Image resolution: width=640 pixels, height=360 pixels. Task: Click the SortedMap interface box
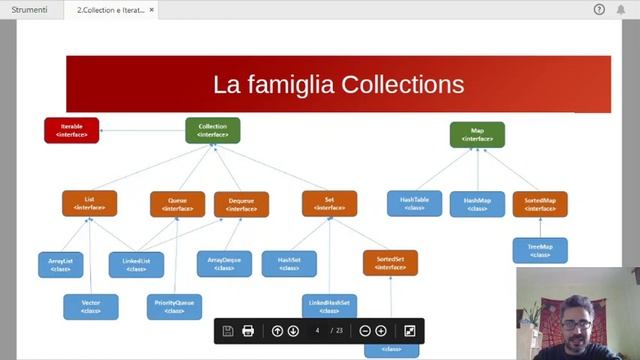point(540,204)
